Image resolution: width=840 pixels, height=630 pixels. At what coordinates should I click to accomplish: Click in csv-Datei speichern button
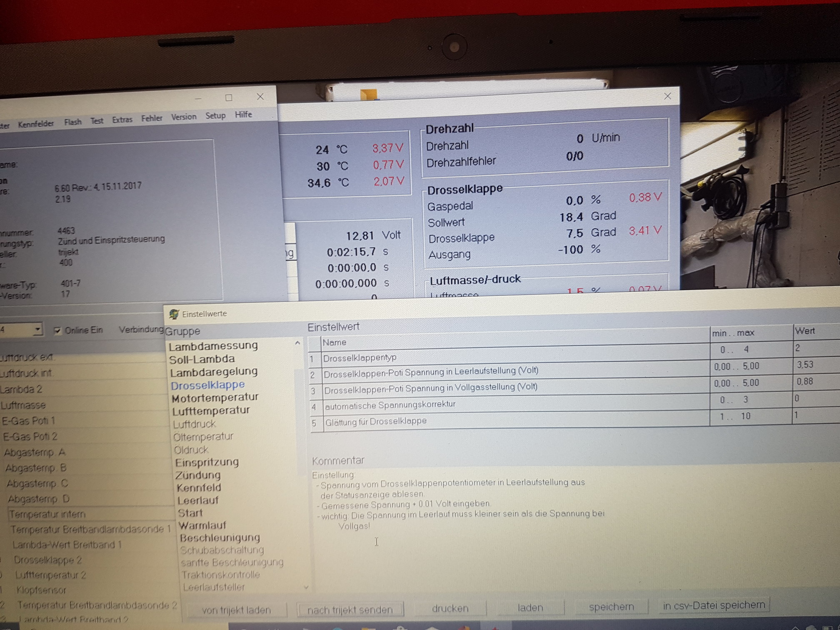click(x=714, y=605)
